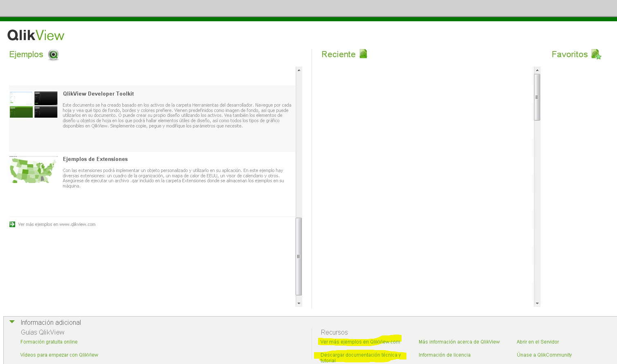This screenshot has height=364, width=617.
Task: Open highlighted 'Ver más ejemplos en QlikView.com' resource link
Action: (360, 342)
